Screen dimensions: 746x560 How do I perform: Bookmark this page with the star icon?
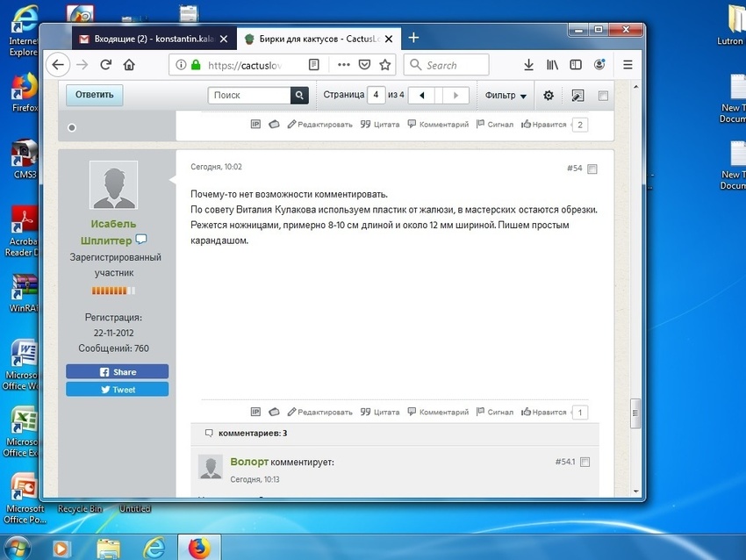384,65
